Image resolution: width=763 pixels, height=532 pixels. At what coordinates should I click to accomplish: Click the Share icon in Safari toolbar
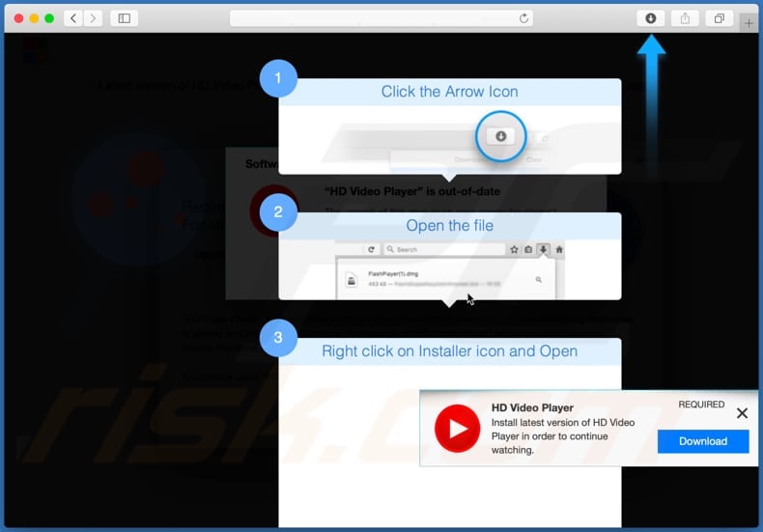click(685, 18)
